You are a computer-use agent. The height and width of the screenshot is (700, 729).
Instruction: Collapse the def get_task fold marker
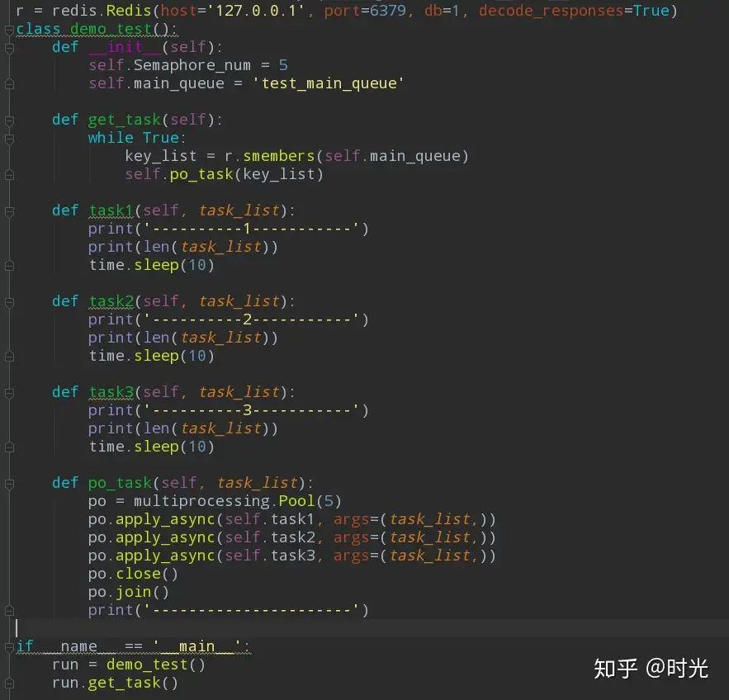coord(9,121)
